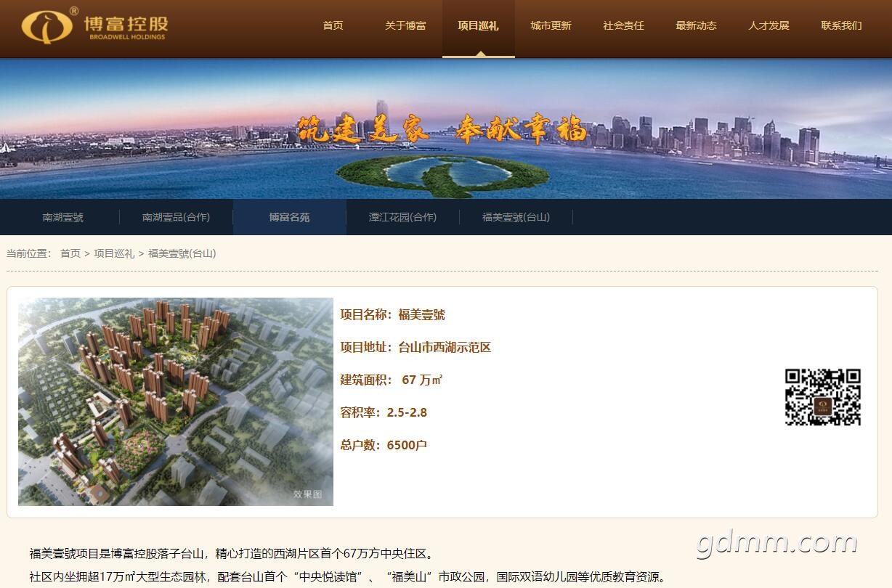This screenshot has height=588, width=892.
Task: Open 联系我们 nav item
Action: (841, 25)
